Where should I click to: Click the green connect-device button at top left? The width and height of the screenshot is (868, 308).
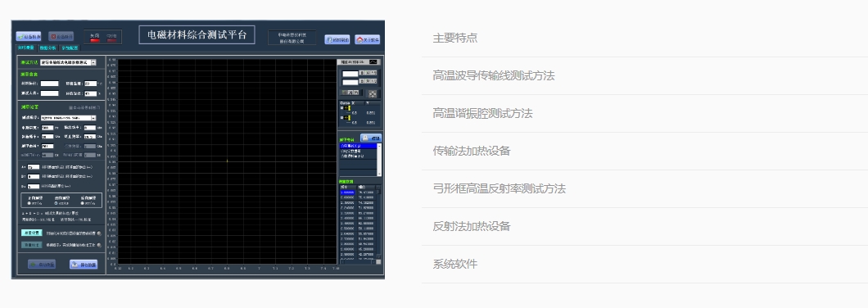(29, 37)
